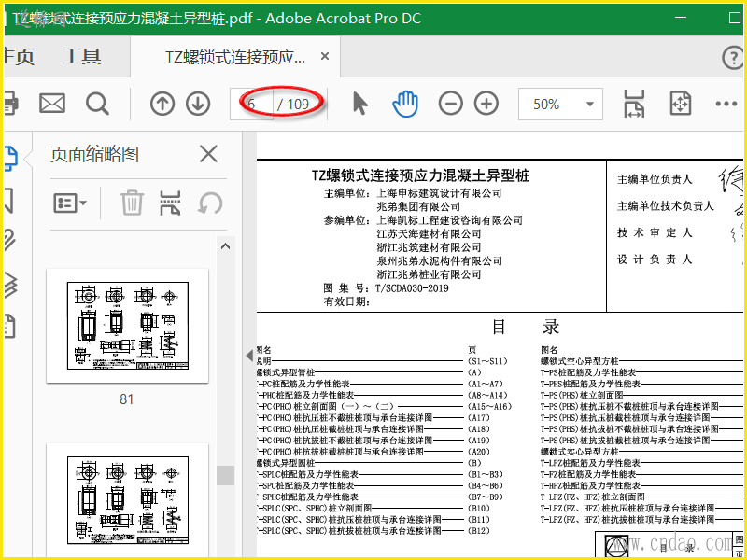747x560 pixels.
Task: Click 上海申标建筑设计有限公司 text
Action: [x=439, y=193]
